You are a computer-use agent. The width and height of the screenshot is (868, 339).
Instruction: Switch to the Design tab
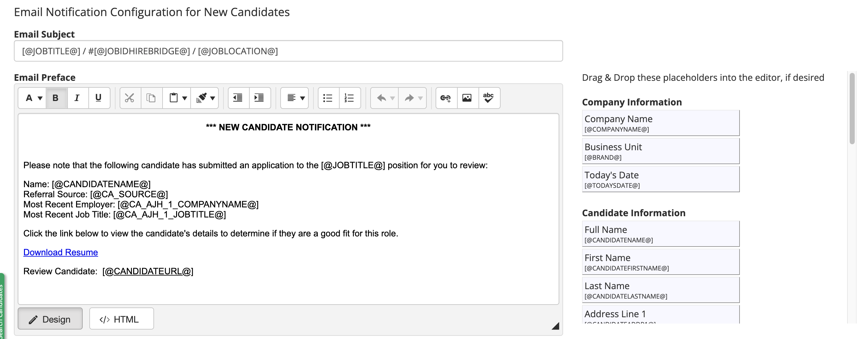pyautogui.click(x=50, y=318)
